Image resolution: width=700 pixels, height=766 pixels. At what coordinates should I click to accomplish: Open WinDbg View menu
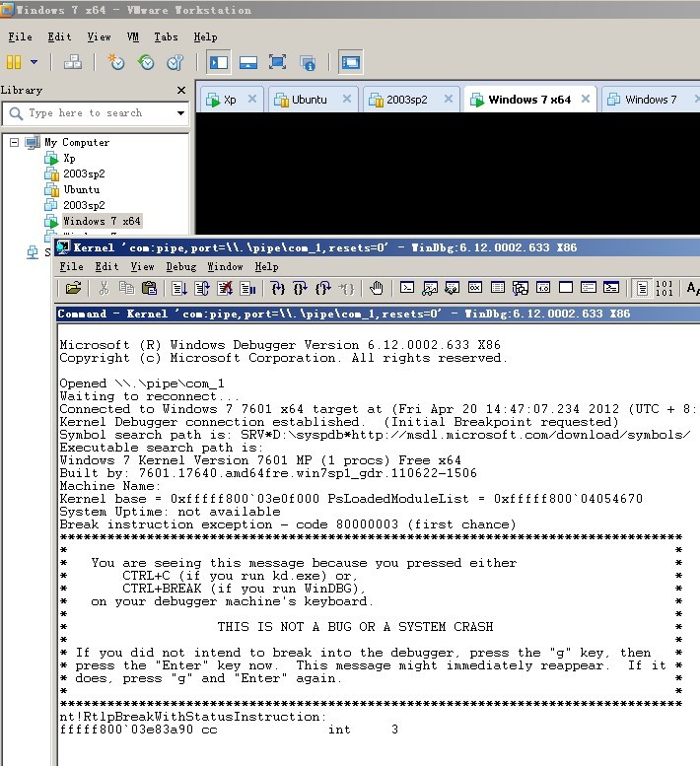[142, 267]
